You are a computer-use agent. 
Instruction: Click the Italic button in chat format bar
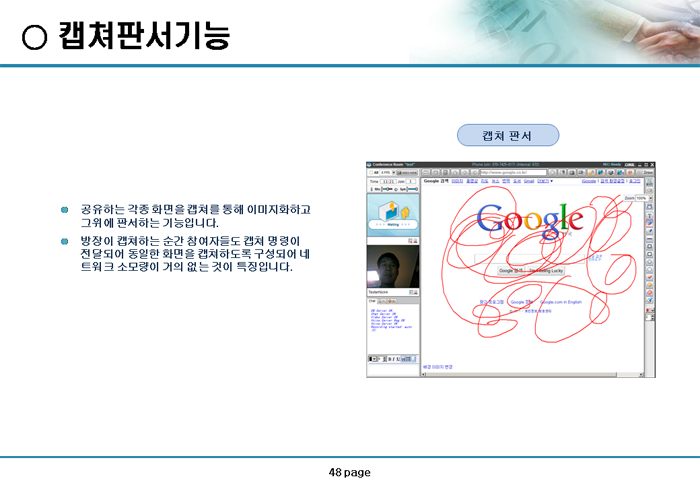pos(394,359)
